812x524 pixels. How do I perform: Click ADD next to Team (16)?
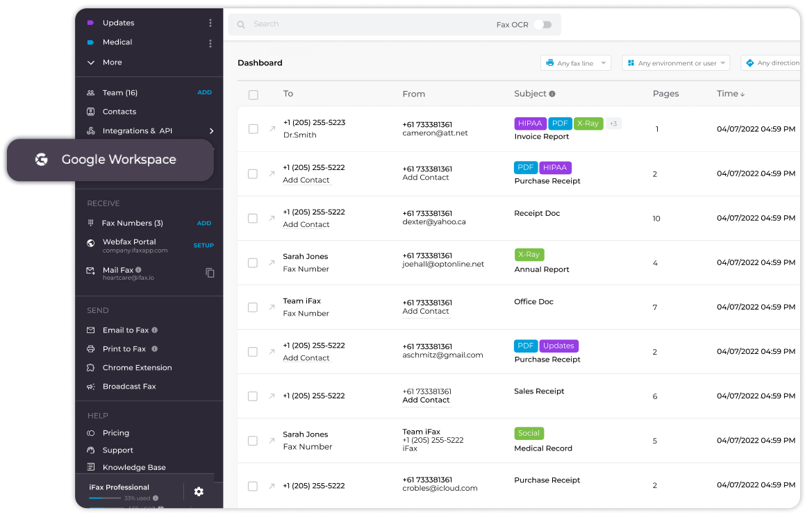(x=204, y=92)
